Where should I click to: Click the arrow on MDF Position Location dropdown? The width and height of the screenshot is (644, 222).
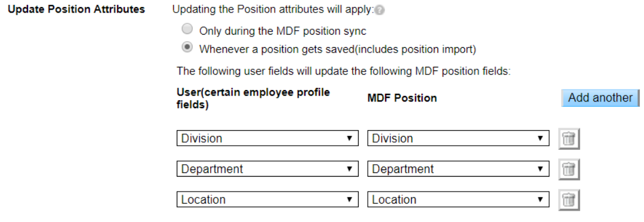click(x=541, y=199)
